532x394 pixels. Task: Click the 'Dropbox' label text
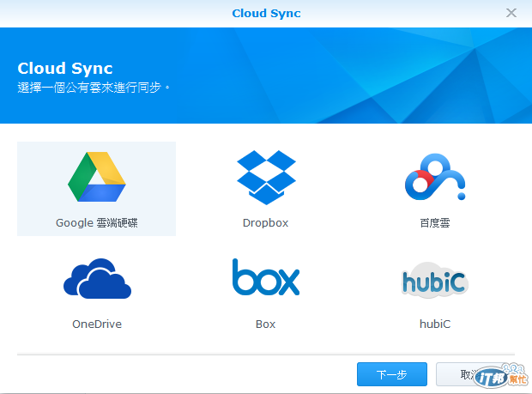click(266, 223)
